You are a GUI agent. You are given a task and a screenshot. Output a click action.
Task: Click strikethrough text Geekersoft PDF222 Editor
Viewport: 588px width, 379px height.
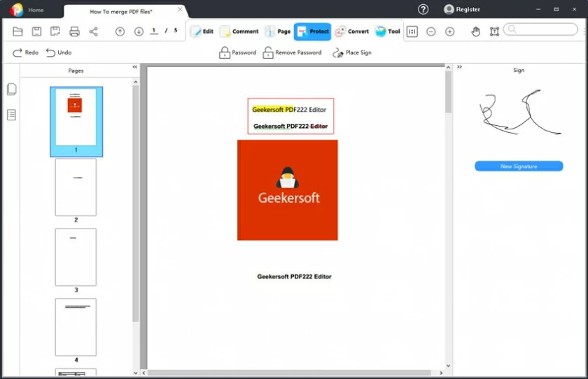click(290, 126)
